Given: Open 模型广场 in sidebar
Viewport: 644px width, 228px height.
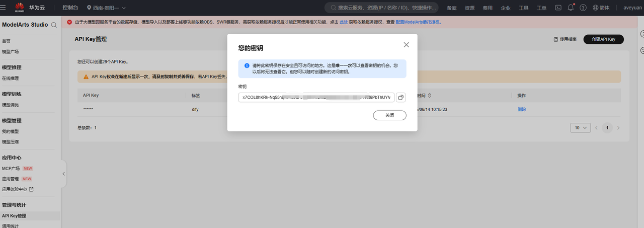Looking at the screenshot, I should pyautogui.click(x=11, y=52).
